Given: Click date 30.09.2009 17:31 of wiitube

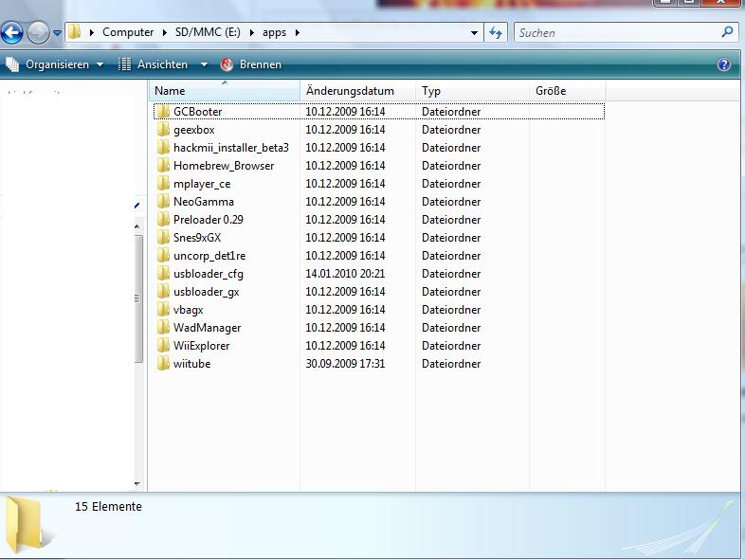Looking at the screenshot, I should point(345,363).
